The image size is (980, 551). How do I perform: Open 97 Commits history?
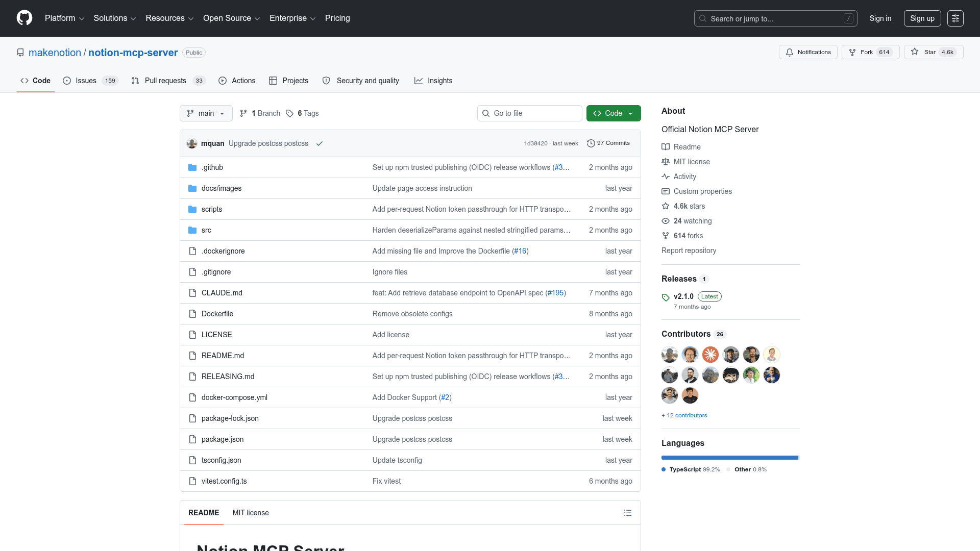(x=608, y=143)
